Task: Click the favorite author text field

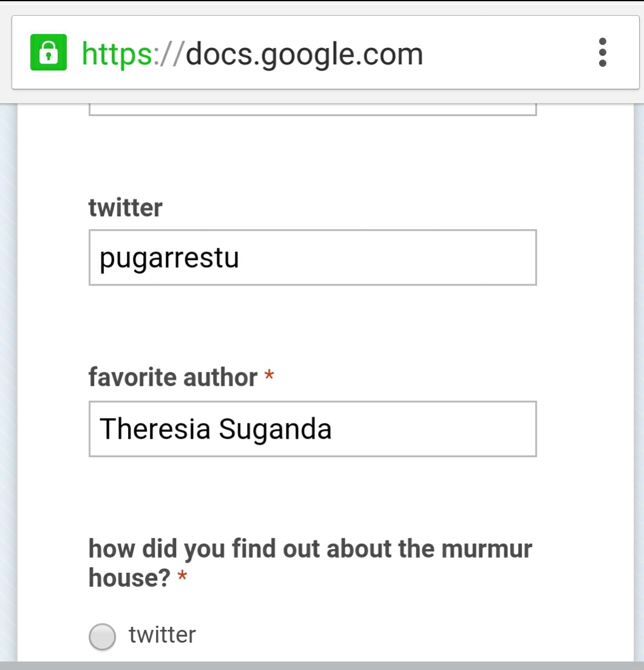Action: pos(313,429)
